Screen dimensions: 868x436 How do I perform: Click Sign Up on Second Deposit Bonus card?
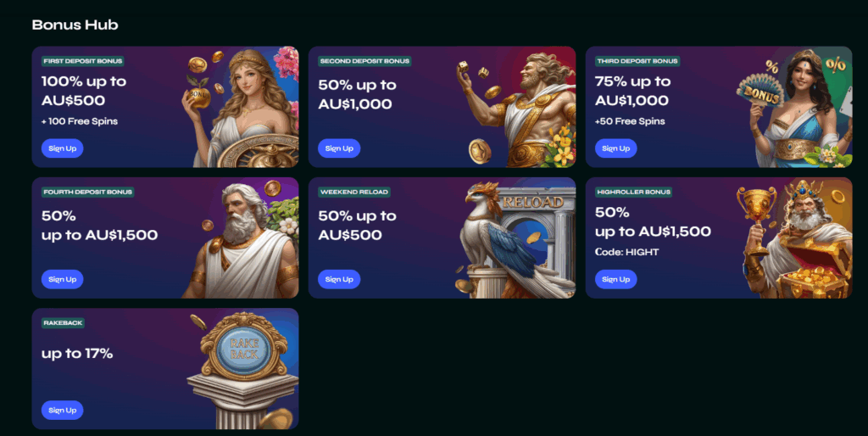coord(339,148)
